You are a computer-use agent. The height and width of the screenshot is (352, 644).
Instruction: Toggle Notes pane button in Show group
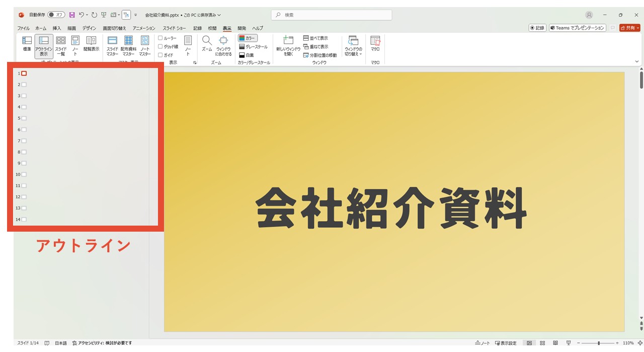pyautogui.click(x=188, y=46)
